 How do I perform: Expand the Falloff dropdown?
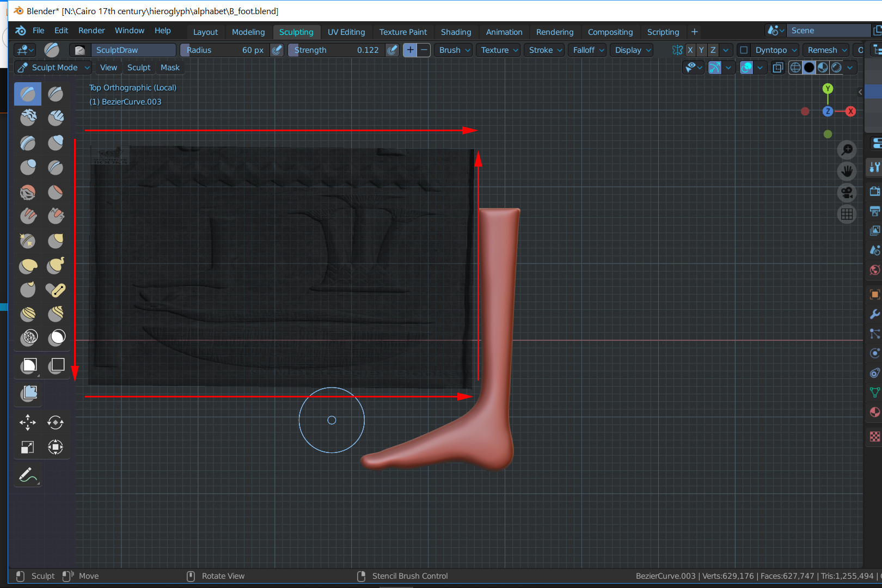point(587,50)
